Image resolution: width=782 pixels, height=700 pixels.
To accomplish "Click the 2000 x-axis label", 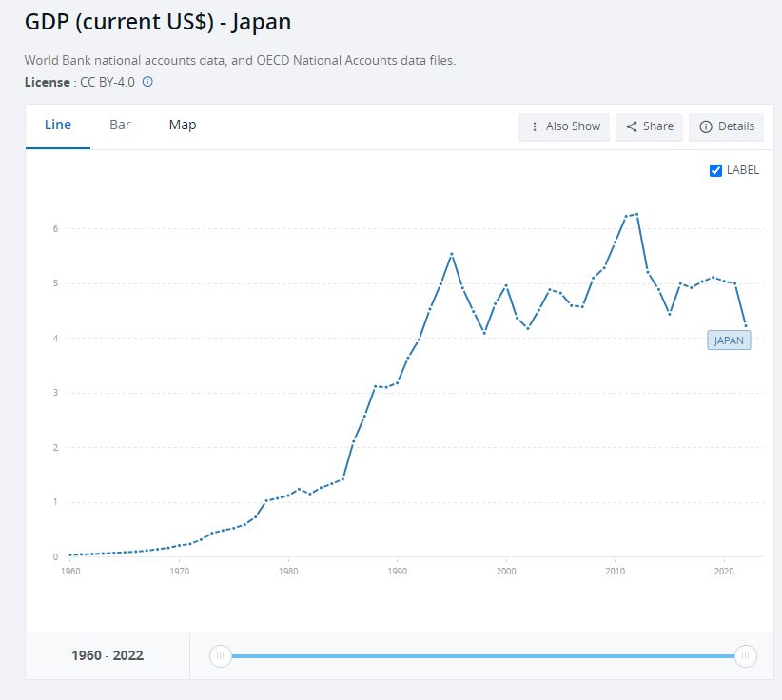I will pyautogui.click(x=506, y=571).
